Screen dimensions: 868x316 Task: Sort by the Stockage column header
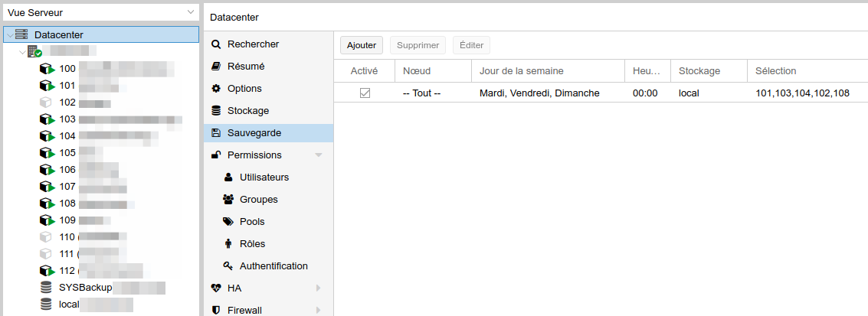click(699, 70)
